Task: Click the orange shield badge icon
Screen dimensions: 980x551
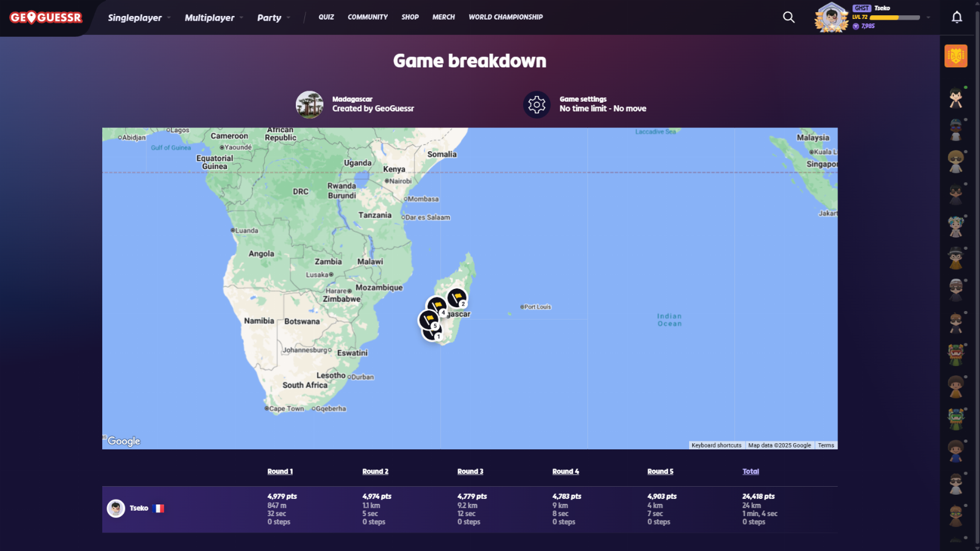Action: point(956,56)
